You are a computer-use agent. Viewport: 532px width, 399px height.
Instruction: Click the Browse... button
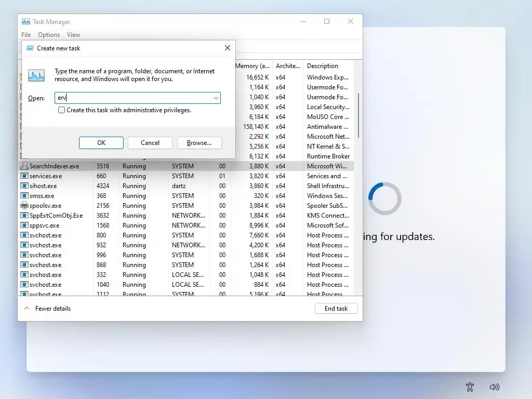199,143
